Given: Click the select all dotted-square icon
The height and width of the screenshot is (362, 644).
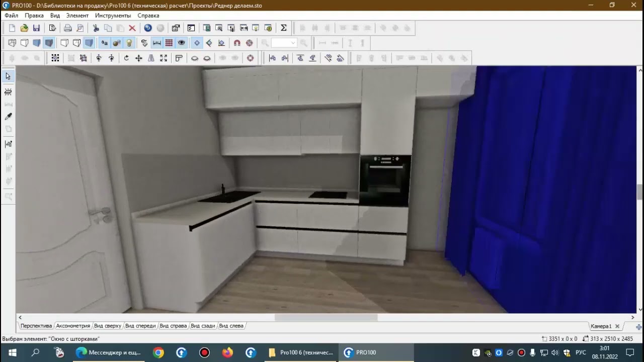Looking at the screenshot, I should coord(55,58).
